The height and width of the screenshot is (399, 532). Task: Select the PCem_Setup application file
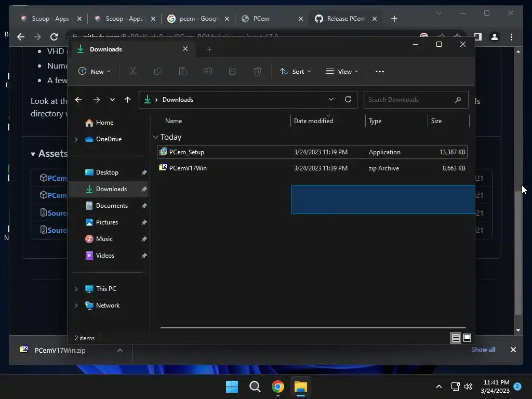pos(312,152)
